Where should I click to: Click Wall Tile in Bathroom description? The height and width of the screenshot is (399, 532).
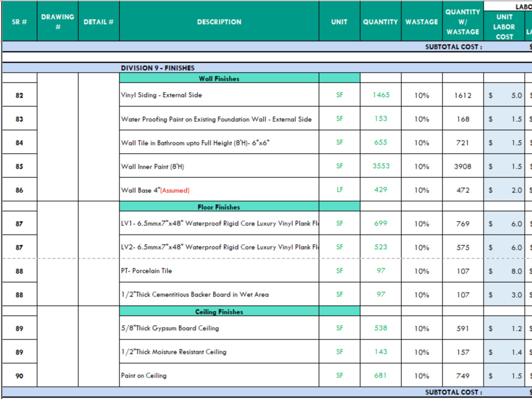pyautogui.click(x=219, y=143)
